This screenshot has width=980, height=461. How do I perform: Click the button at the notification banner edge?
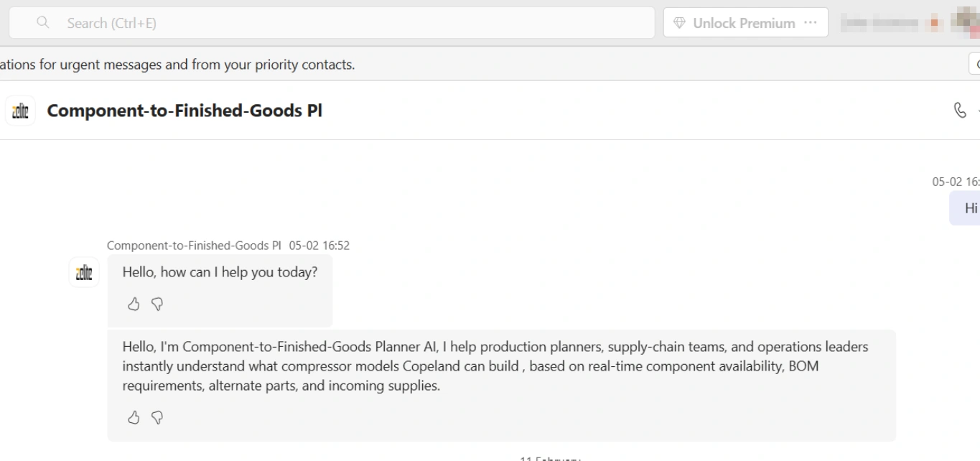[975, 64]
